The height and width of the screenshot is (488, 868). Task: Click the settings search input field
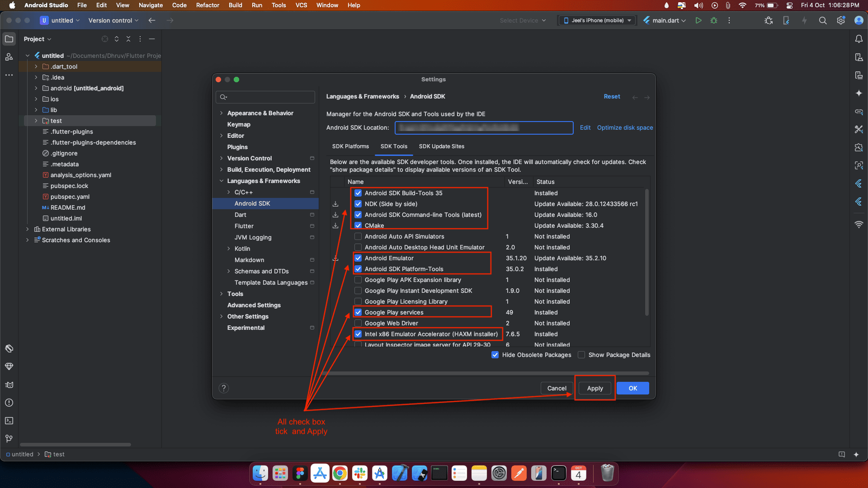tap(267, 97)
